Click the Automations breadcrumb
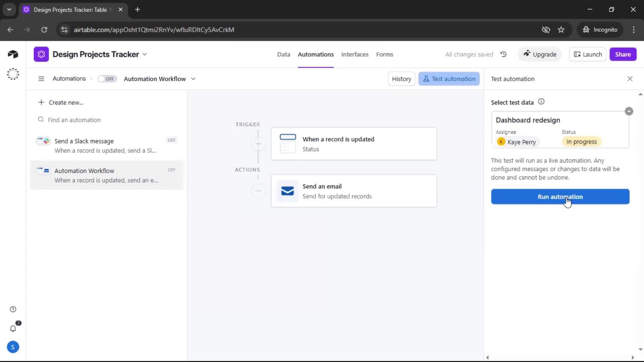The image size is (644, 362). click(x=69, y=78)
